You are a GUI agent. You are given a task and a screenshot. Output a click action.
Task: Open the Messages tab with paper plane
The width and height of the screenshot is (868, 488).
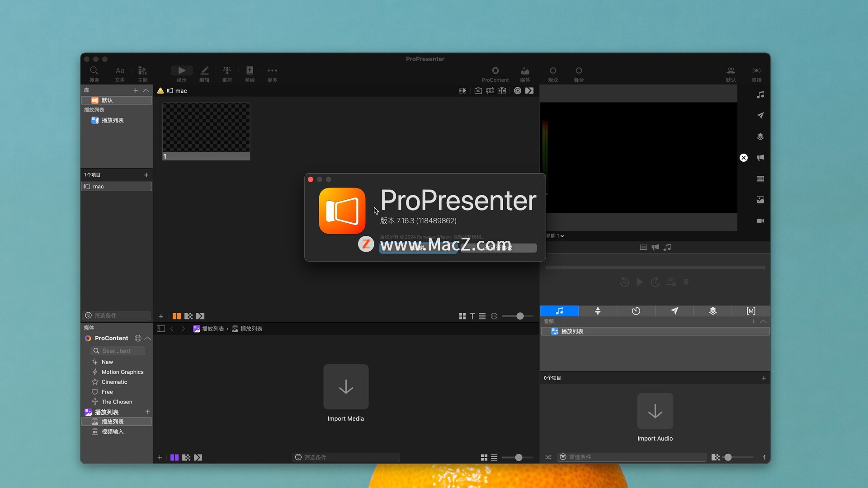click(x=675, y=311)
